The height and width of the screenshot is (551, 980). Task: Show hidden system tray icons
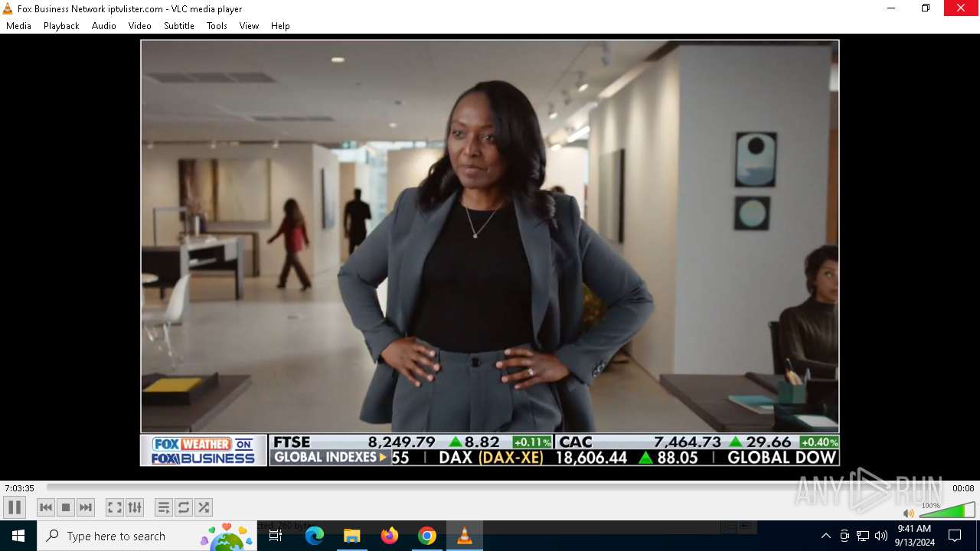(x=825, y=536)
